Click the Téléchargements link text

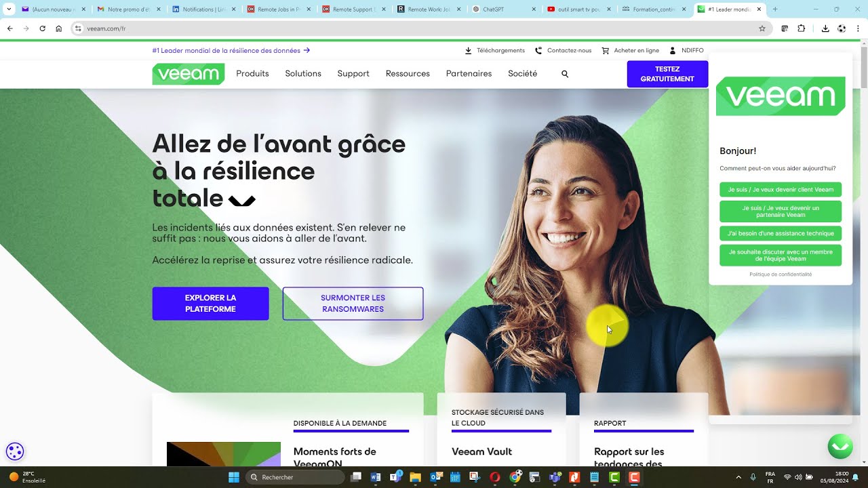tap(500, 51)
